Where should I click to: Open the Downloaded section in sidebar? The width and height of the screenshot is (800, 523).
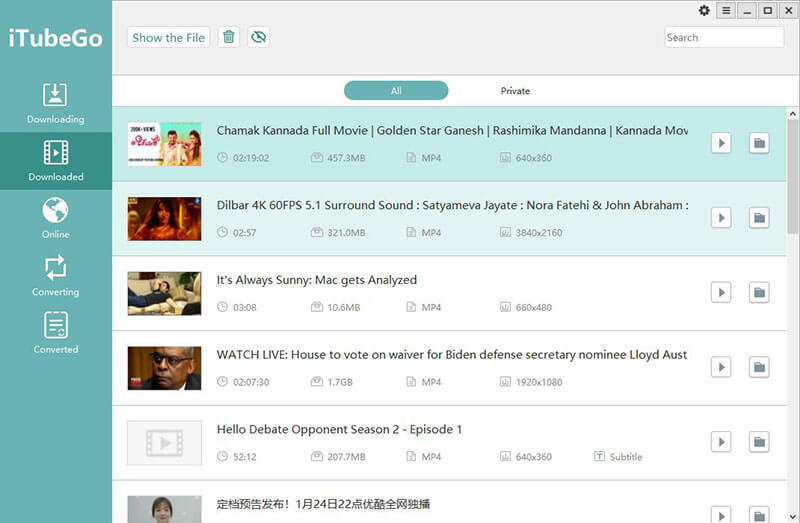click(x=56, y=161)
